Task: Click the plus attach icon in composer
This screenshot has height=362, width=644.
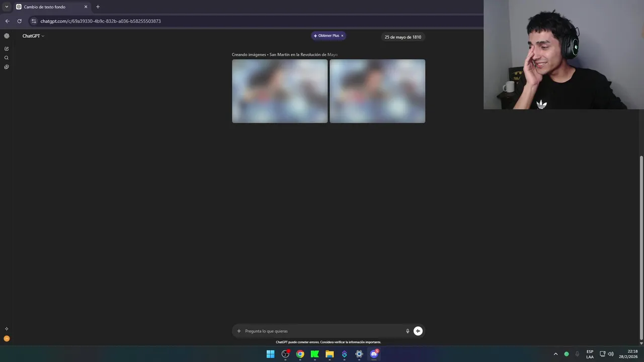Action: (x=239, y=331)
